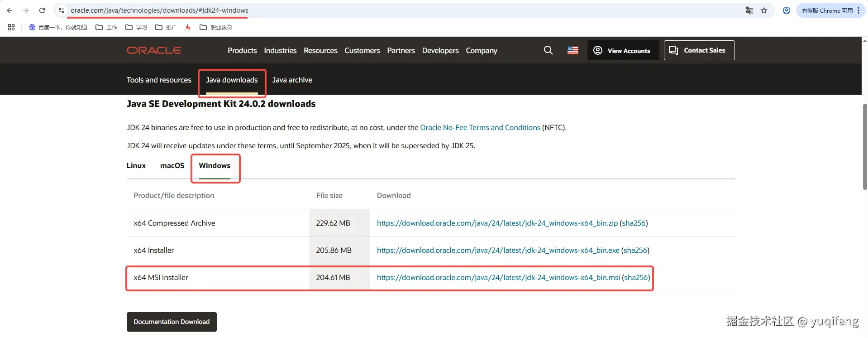Bookmark this page with star icon
Screen dimensions: 868x338
pos(764,10)
